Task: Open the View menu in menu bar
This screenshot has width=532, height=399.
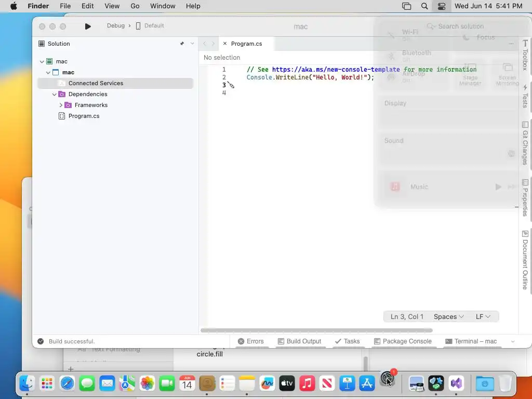Action: (112, 6)
